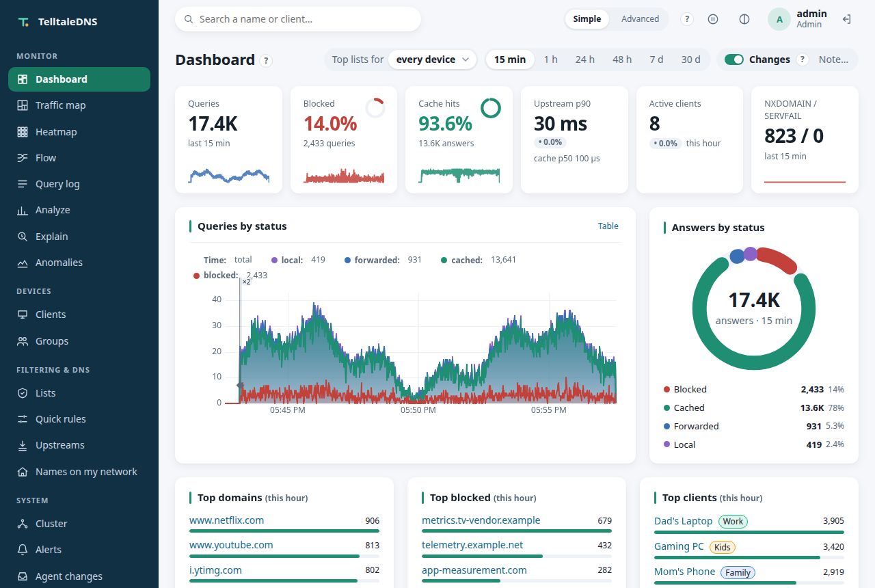Image resolution: width=875 pixels, height=588 pixels.
Task: Click the help icon beside Changes
Action: (803, 59)
